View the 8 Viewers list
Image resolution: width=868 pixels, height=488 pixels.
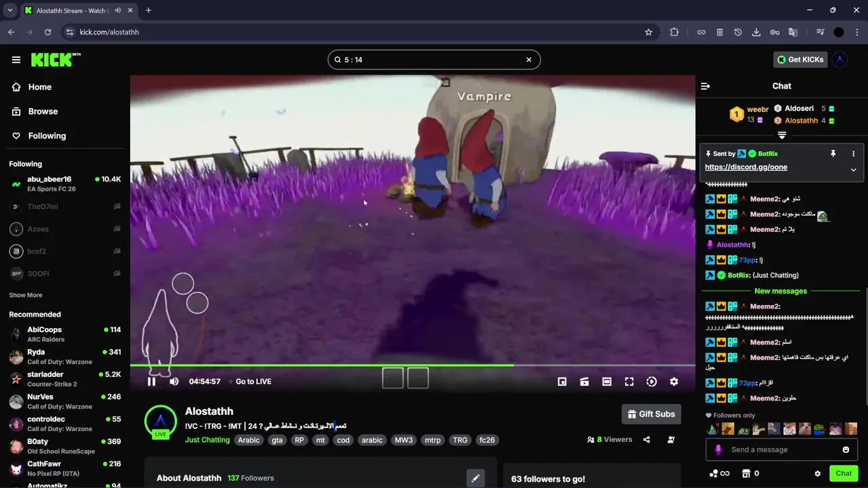(610, 440)
